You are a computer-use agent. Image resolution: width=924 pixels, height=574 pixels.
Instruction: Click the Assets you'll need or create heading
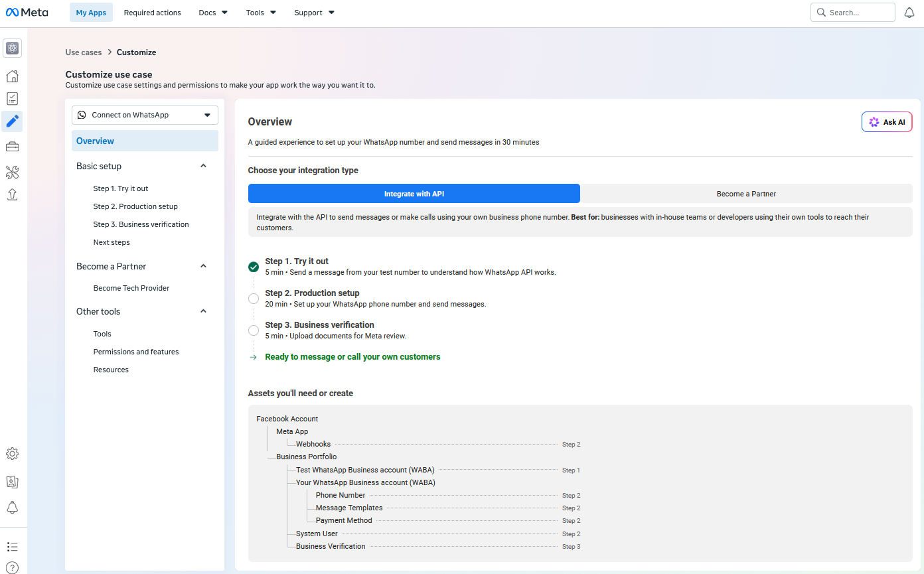(x=301, y=394)
